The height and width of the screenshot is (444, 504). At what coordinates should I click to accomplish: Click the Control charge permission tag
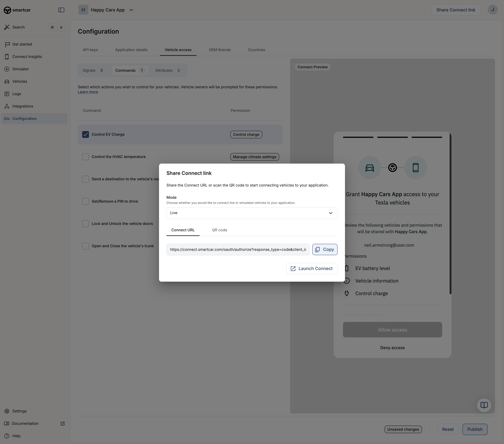(246, 135)
